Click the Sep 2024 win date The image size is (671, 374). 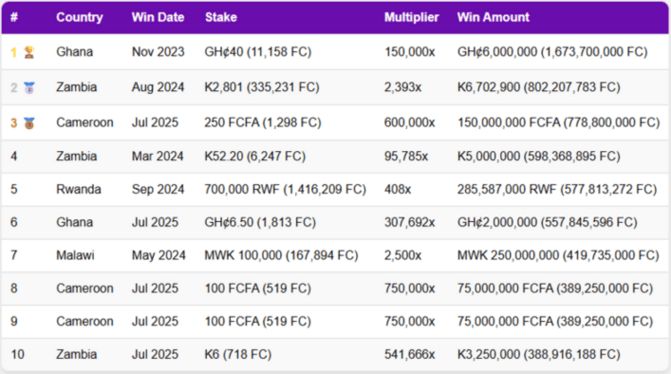point(158,189)
